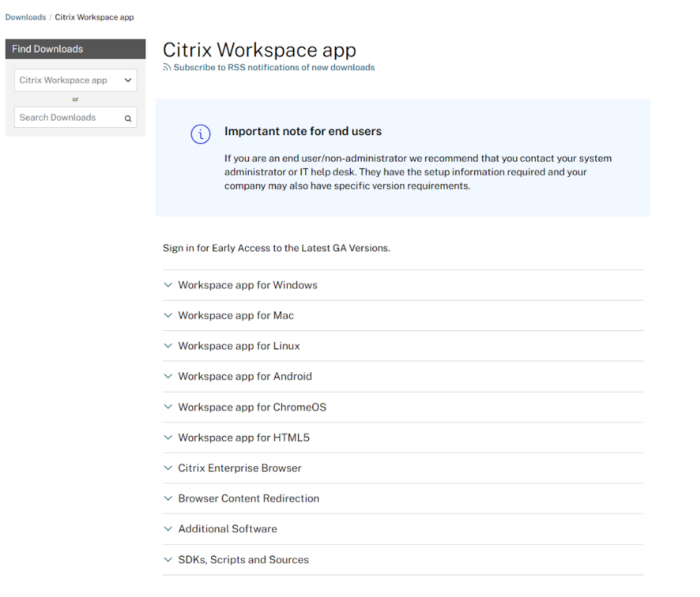The image size is (700, 597).
Task: Click the blue information circle icon
Action: pos(200,134)
